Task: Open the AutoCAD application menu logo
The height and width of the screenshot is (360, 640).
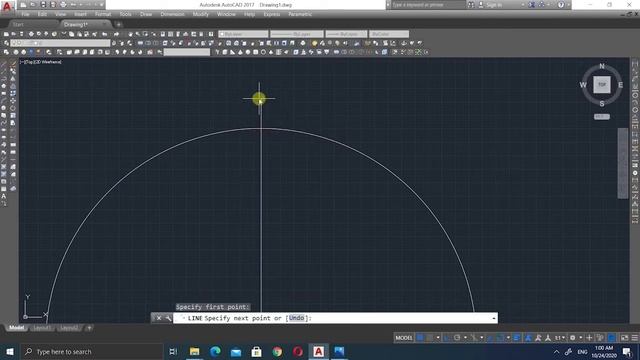Action: [x=7, y=7]
